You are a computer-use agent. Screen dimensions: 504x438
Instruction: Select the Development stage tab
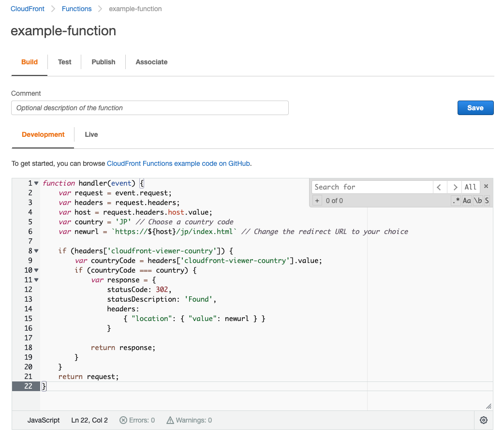click(x=43, y=135)
